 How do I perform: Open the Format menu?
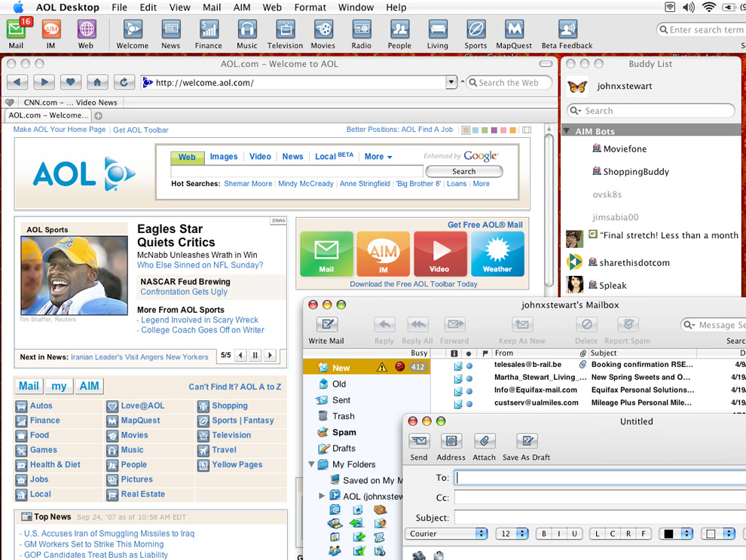point(310,8)
